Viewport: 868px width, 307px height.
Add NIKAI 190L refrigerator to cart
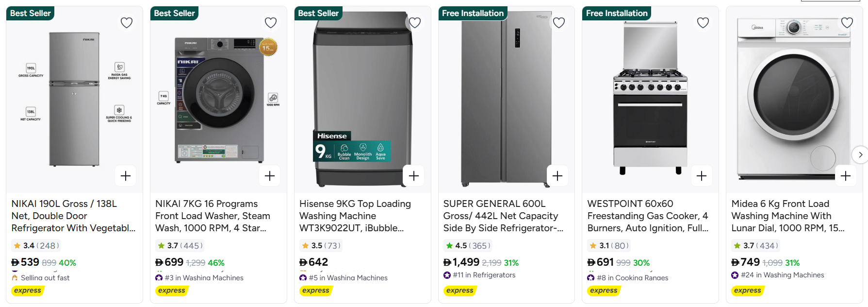pos(126,176)
